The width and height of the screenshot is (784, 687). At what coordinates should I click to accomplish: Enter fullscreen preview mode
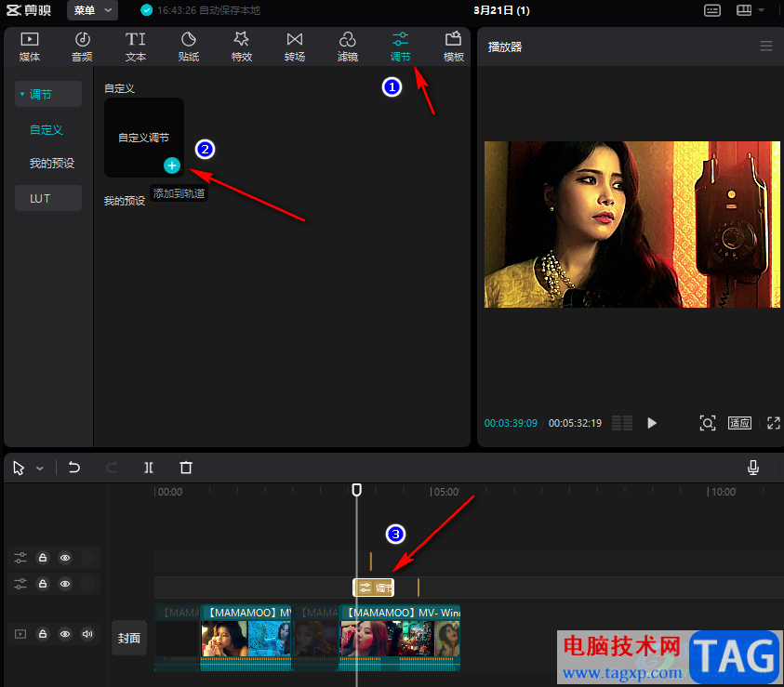click(774, 423)
